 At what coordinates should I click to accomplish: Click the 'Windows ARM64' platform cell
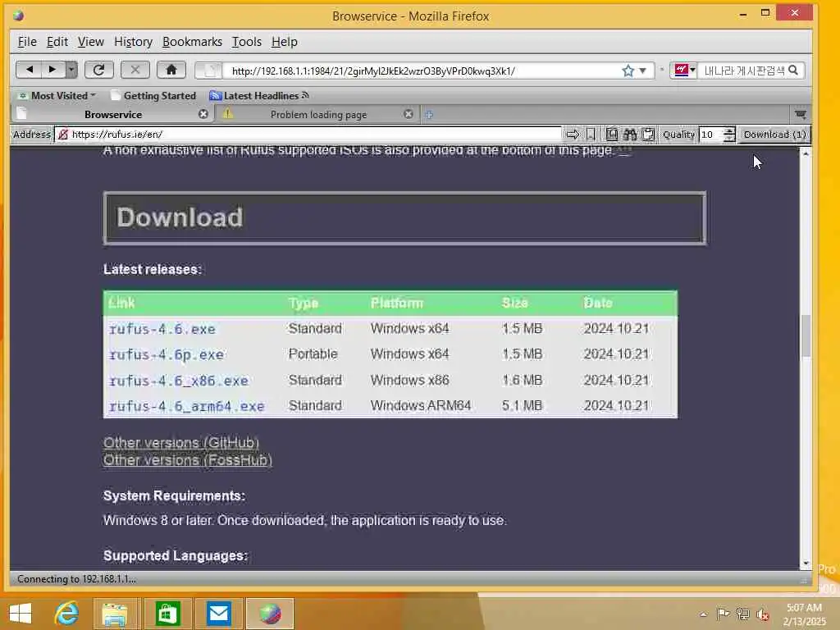[421, 405]
